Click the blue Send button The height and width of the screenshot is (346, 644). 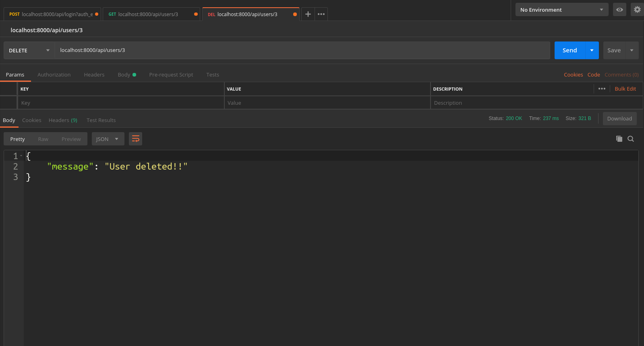coord(570,50)
